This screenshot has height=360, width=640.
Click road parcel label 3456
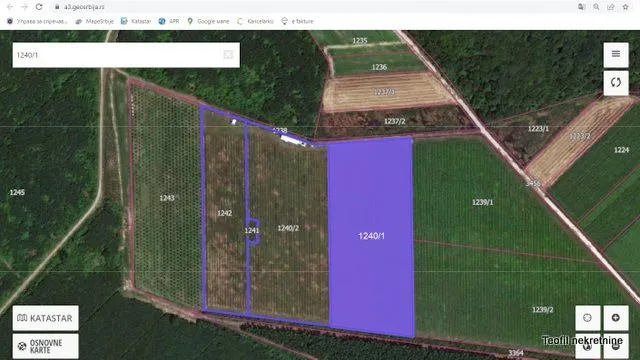coord(533,183)
